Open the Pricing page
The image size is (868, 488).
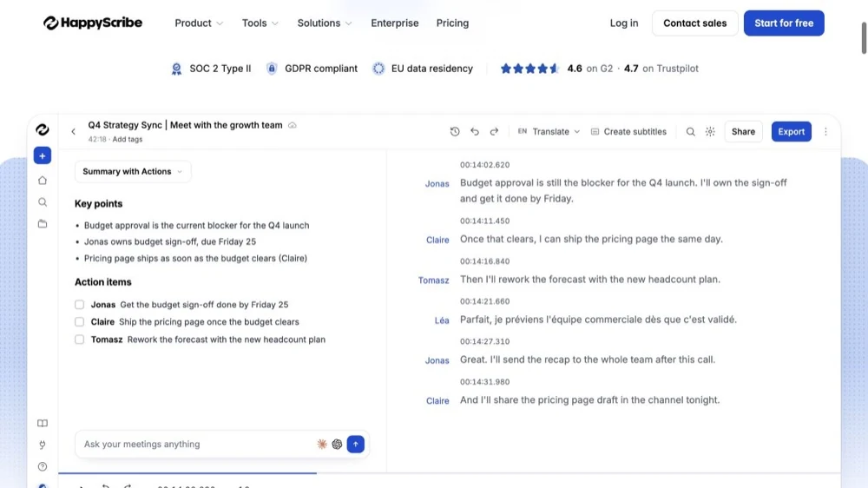[452, 23]
